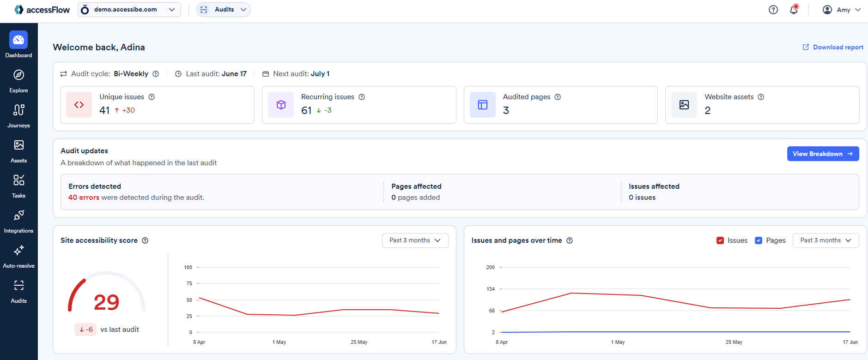Uncheck the Issues checkbox
This screenshot has height=360, width=868.
pos(720,240)
